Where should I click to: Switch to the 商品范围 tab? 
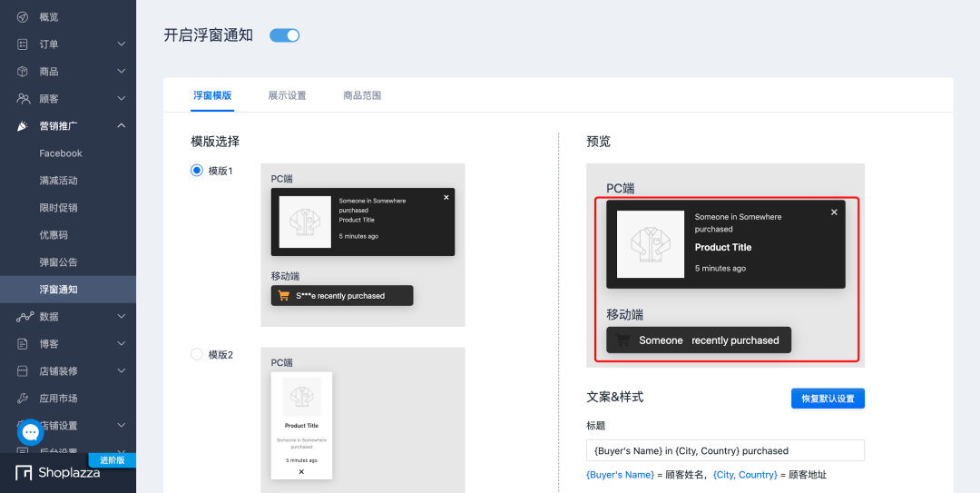tap(362, 95)
